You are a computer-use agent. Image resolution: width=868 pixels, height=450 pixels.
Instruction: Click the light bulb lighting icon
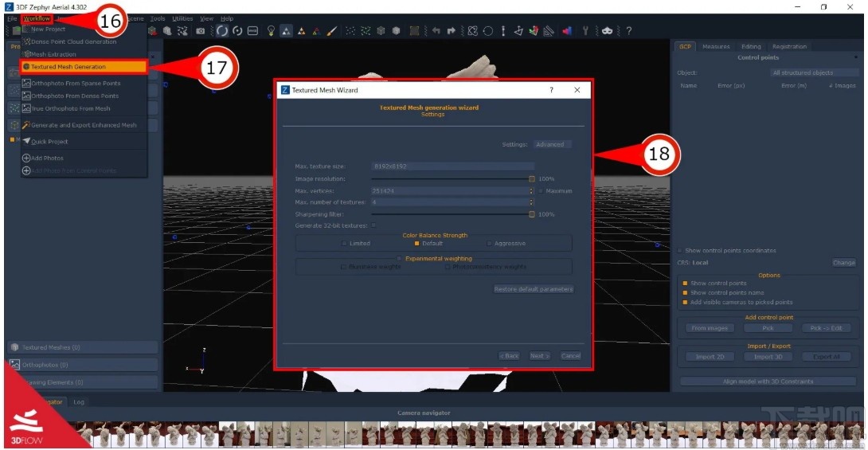pyautogui.click(x=271, y=31)
